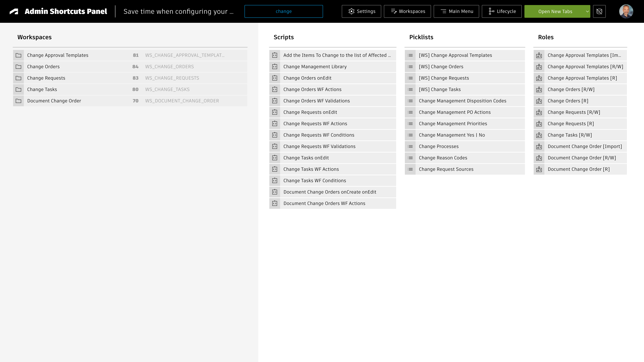Click the list icon beside Change Processes picklist
The image size is (644, 362).
[x=410, y=146]
